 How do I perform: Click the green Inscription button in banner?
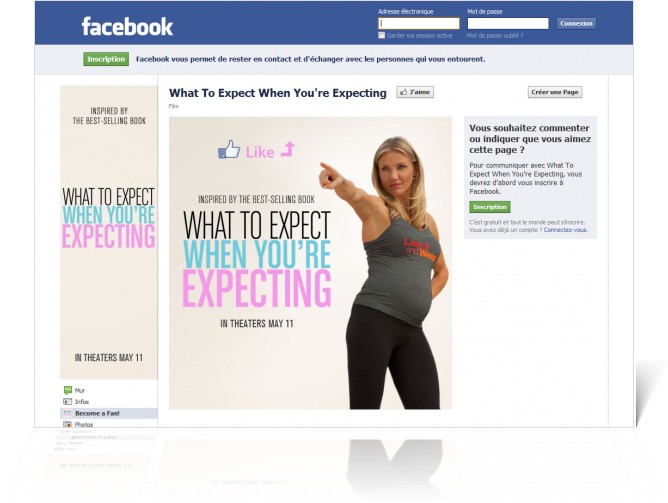click(x=106, y=59)
